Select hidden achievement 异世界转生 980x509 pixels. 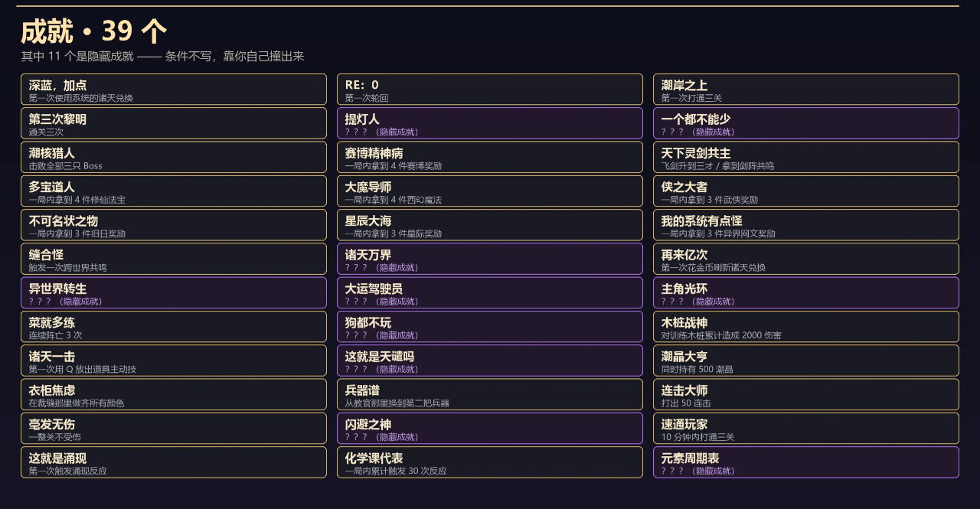click(174, 292)
